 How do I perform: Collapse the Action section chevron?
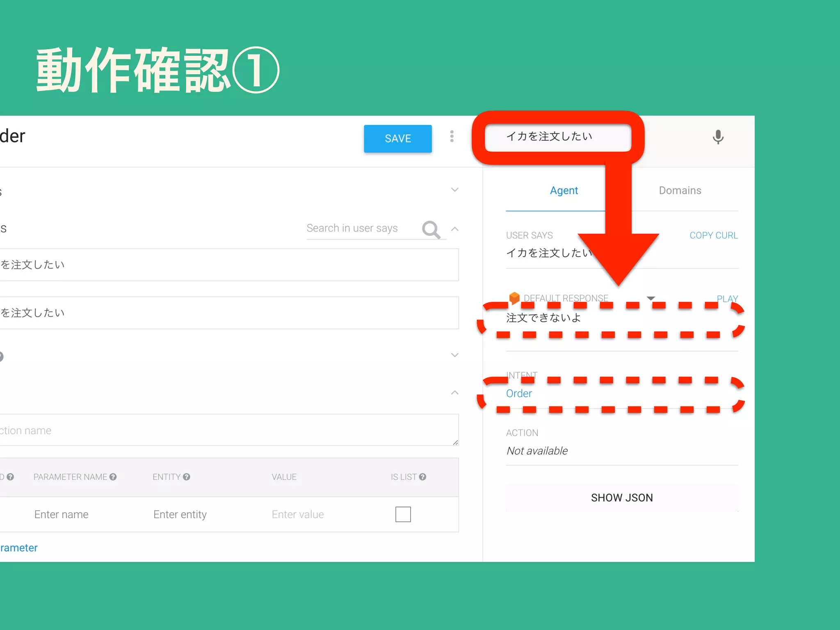click(x=454, y=393)
